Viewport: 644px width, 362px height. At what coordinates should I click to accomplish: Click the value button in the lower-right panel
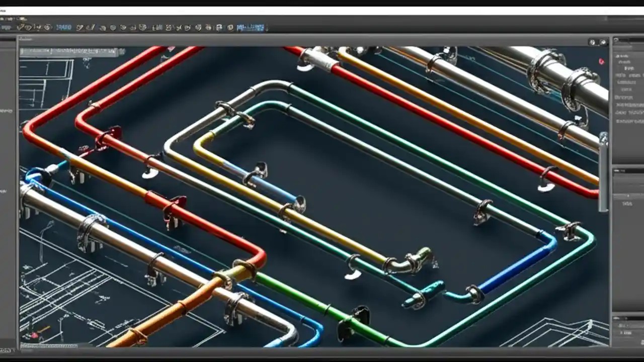click(627, 202)
